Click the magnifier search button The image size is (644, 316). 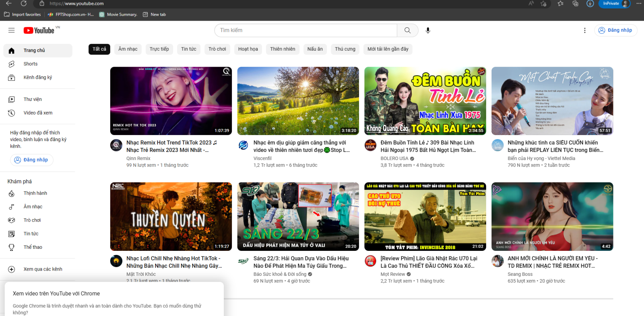point(407,30)
